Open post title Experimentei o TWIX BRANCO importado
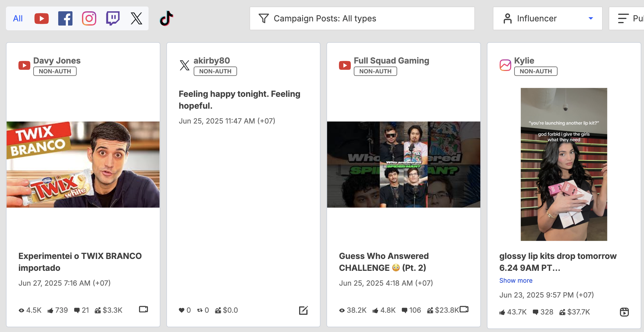Image resolution: width=644 pixels, height=332 pixels. [80, 262]
